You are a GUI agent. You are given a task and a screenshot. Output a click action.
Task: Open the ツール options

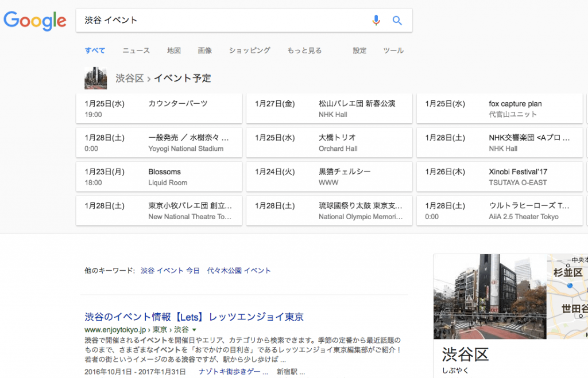coord(393,50)
